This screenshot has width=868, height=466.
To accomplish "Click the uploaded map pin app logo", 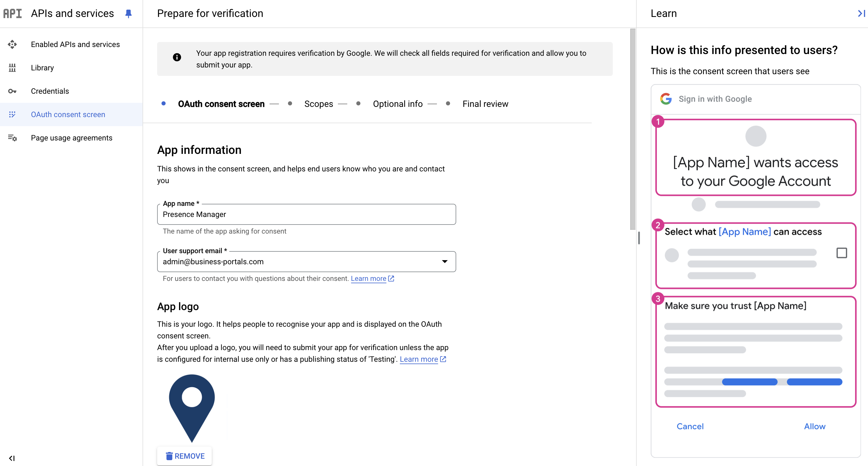I will (x=192, y=408).
